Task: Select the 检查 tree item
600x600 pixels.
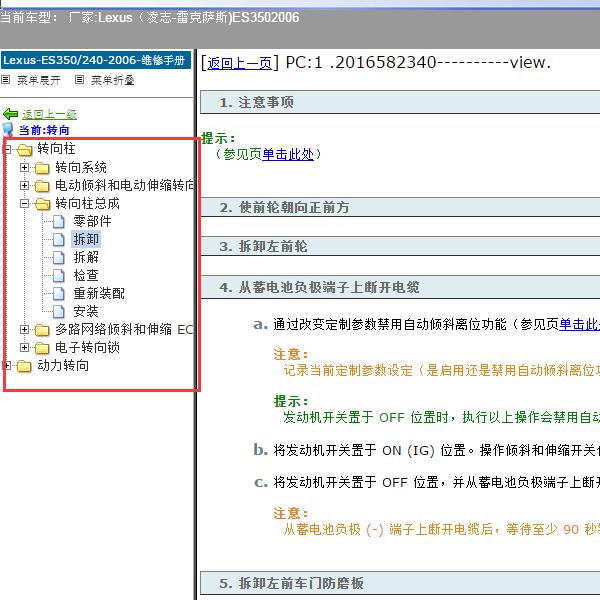Action: (86, 275)
